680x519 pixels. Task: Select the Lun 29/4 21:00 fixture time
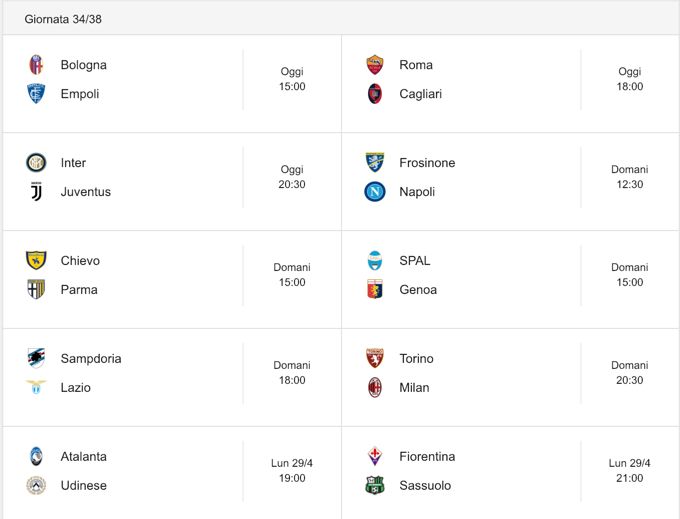pyautogui.click(x=630, y=471)
